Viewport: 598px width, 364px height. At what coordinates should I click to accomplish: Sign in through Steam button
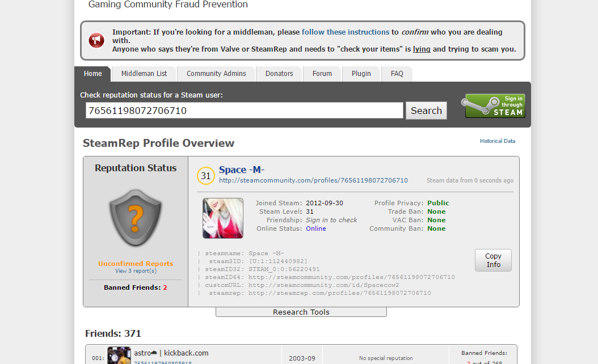pyautogui.click(x=492, y=105)
